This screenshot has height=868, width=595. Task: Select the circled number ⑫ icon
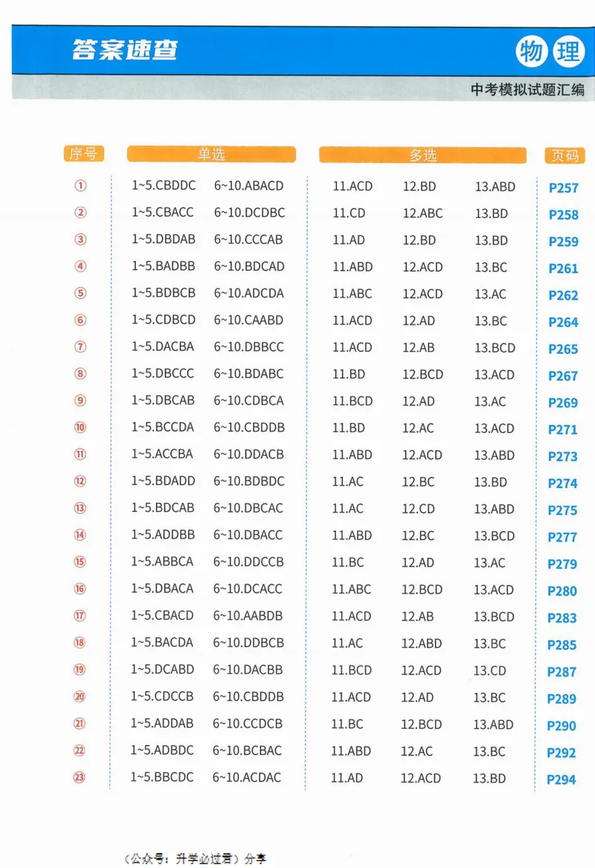(x=80, y=481)
